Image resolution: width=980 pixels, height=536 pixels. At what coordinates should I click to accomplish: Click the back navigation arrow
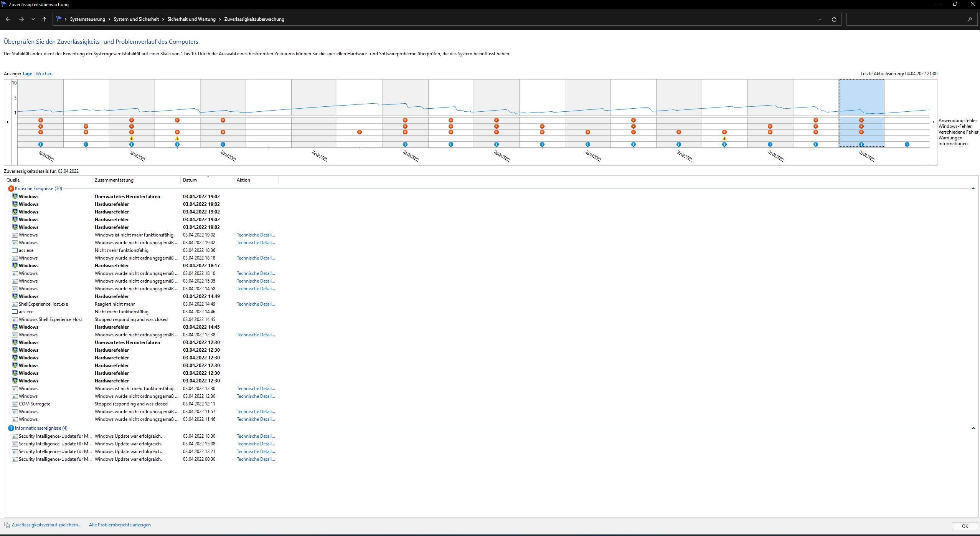coord(8,19)
